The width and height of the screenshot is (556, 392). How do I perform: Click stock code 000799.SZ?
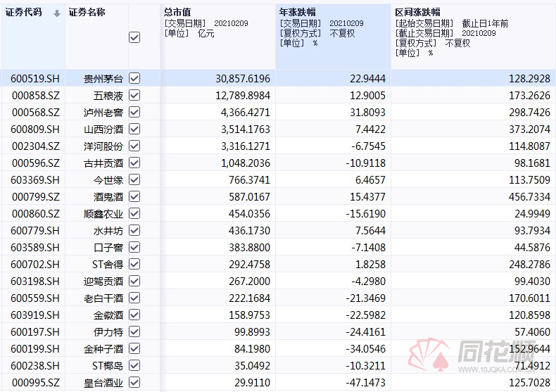[x=36, y=197]
